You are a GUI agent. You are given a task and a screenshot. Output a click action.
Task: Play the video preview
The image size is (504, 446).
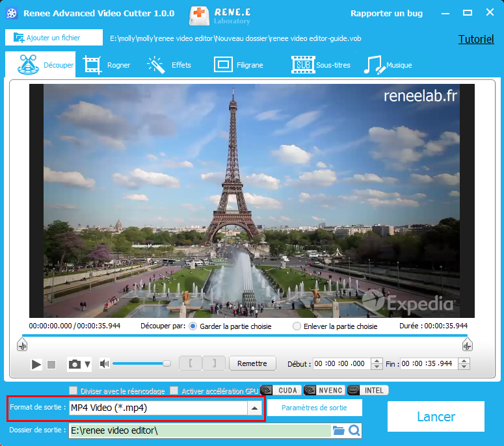tap(36, 364)
